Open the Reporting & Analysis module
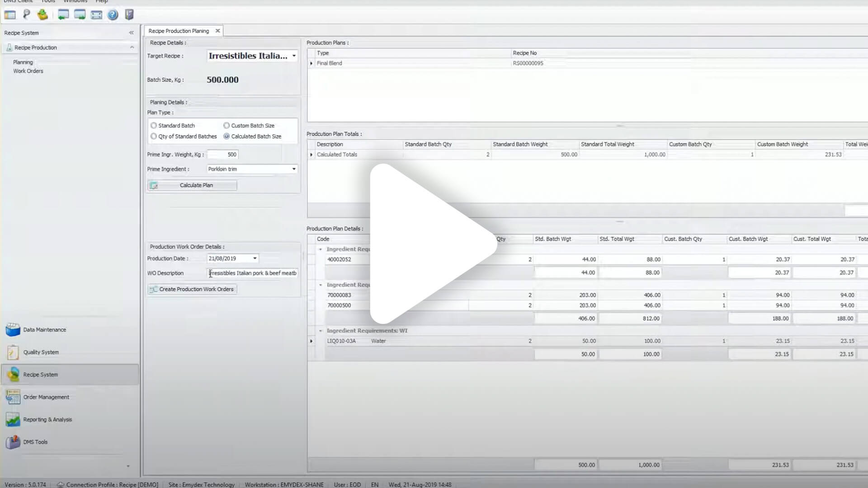 click(47, 420)
